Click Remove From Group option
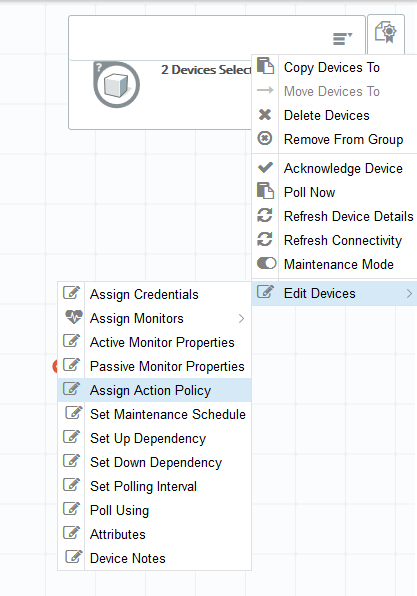Screen dimensions: 417x596 [x=334, y=139]
